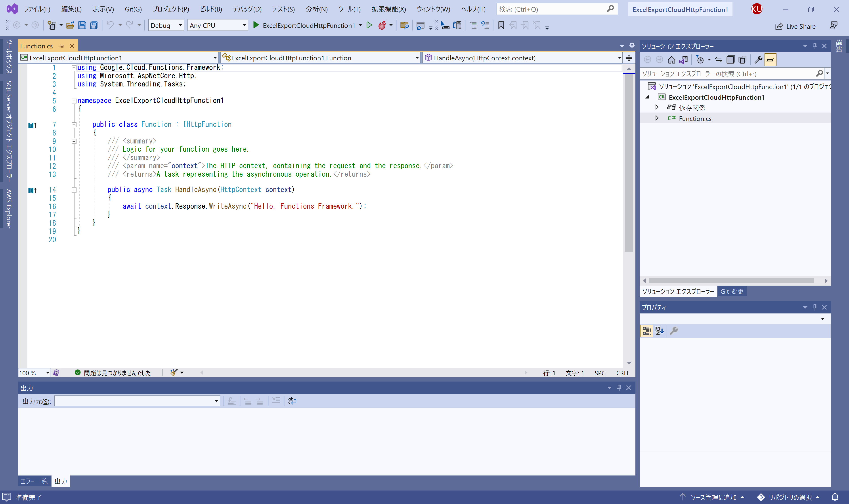Click the Find in Files folder-search icon
849x504 pixels.
[404, 25]
